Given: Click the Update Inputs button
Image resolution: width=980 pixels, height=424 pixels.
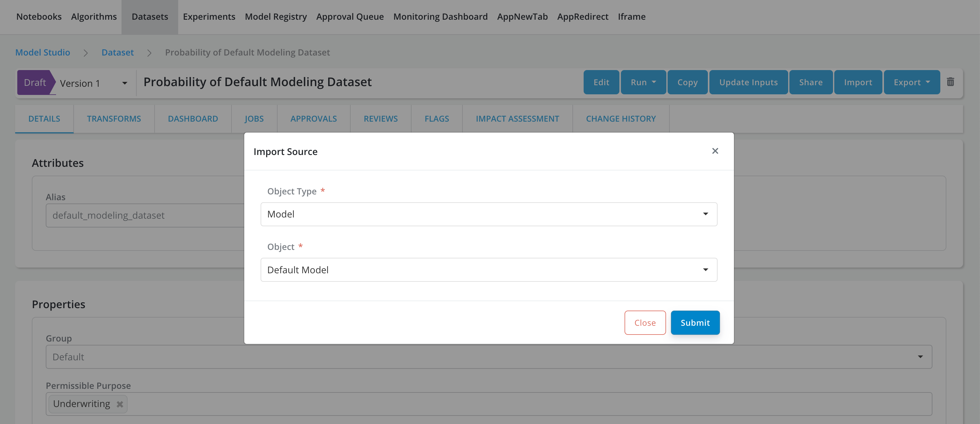Looking at the screenshot, I should click(748, 82).
